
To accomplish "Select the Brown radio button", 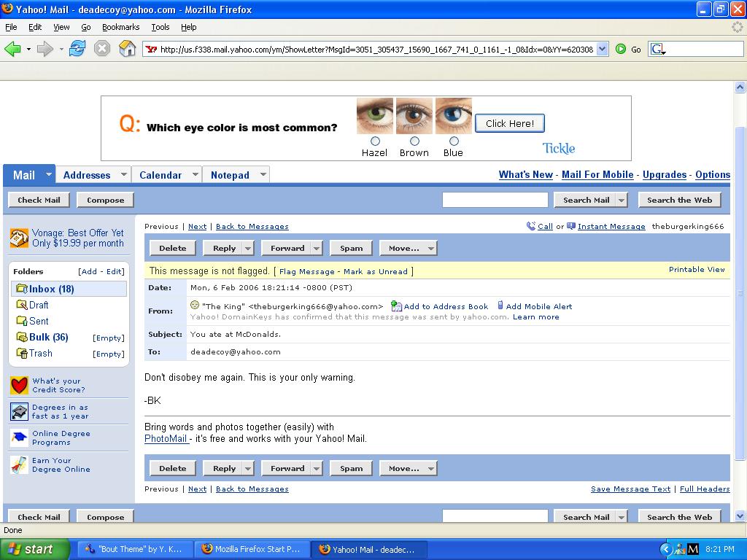I will (x=414, y=141).
